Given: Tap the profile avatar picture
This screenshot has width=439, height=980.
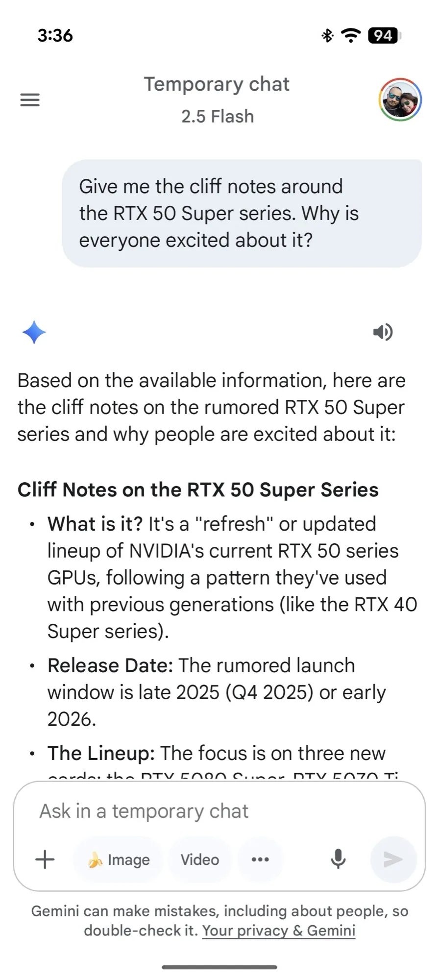Looking at the screenshot, I should tap(400, 99).
